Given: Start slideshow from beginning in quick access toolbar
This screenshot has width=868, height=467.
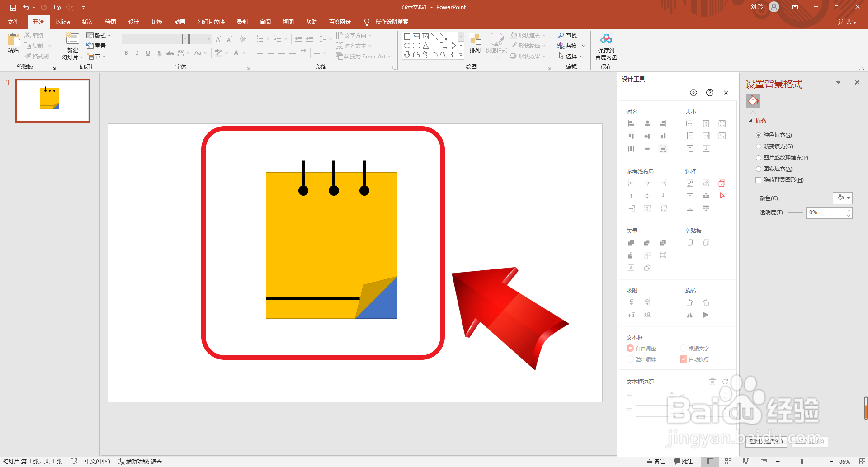Looking at the screenshot, I should pyautogui.click(x=57, y=7).
